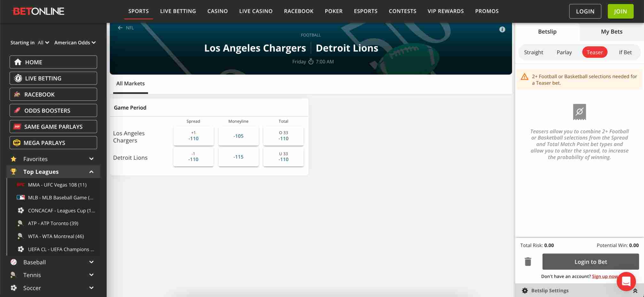
Task: Click the Home icon in the sidebar
Action: pos(18,62)
